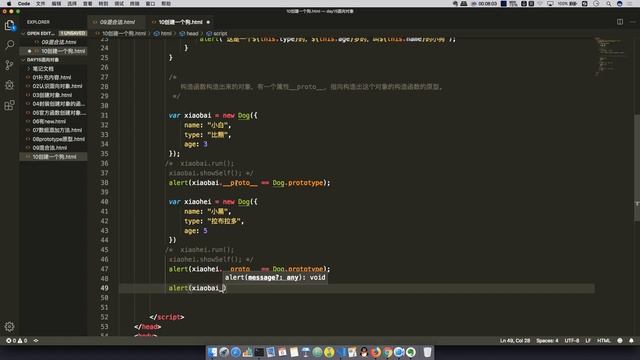Click the feedback smiley in status bar
640x360 pixels.
pyautogui.click(x=620, y=340)
